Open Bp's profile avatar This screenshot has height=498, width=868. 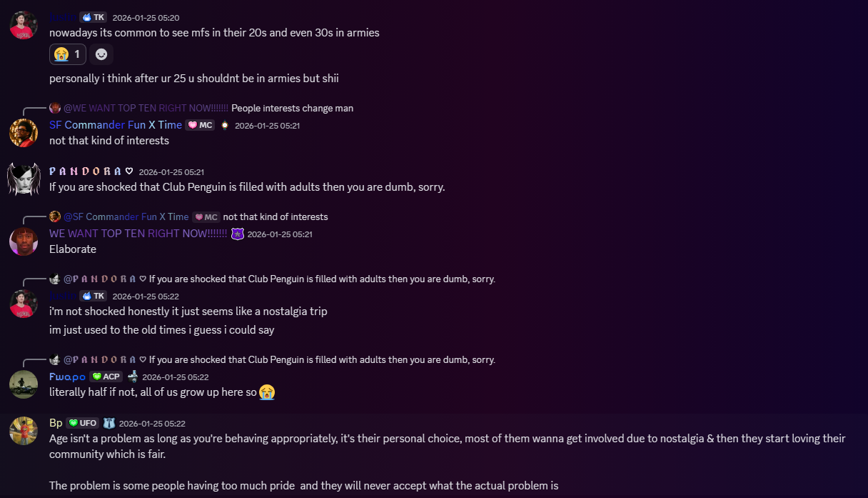point(24,431)
